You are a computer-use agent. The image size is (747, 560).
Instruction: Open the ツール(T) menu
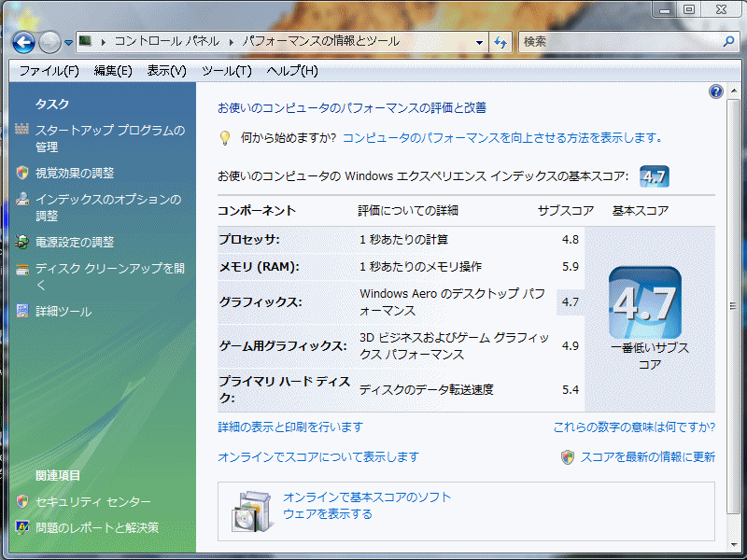[226, 71]
